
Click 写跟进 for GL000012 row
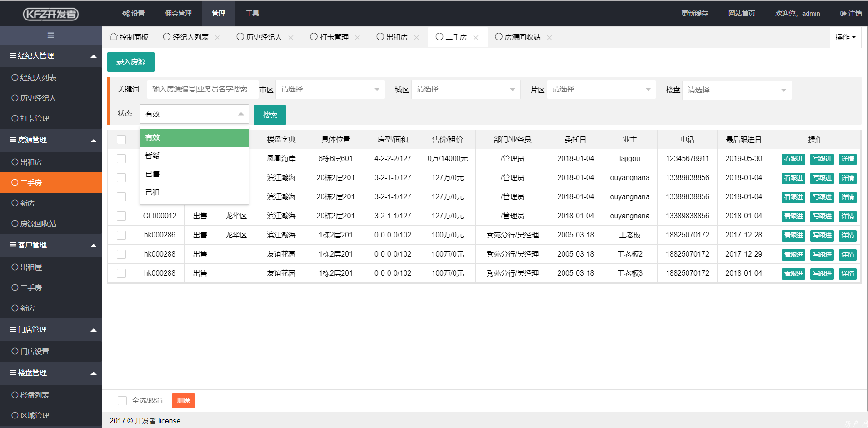(822, 216)
